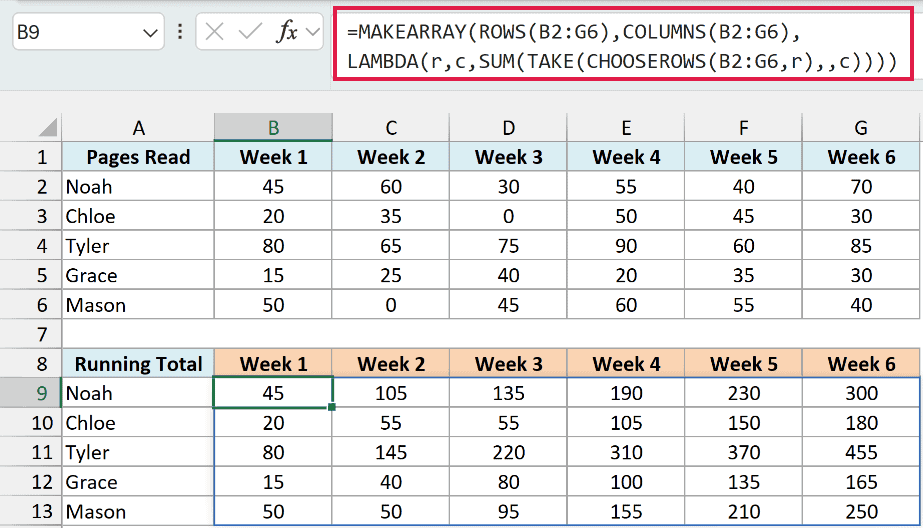The image size is (923, 528).
Task: Select column C header
Action: click(391, 127)
